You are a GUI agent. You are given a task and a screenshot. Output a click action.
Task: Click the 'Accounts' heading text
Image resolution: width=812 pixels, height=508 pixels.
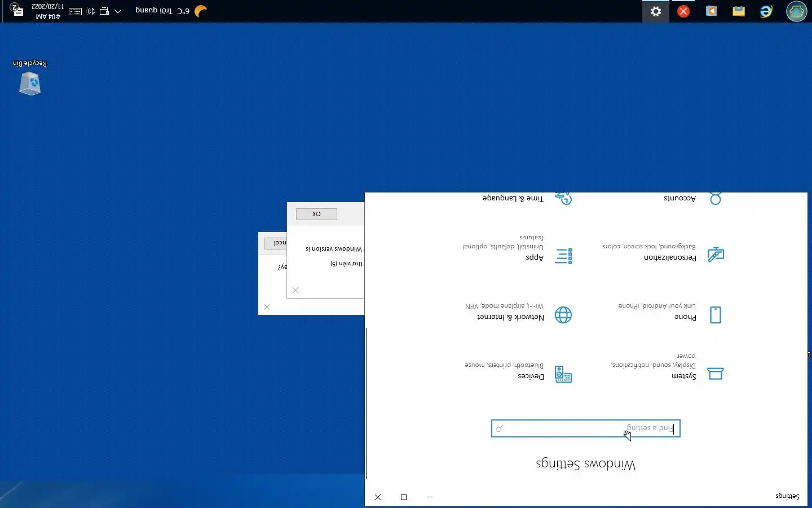(680, 198)
